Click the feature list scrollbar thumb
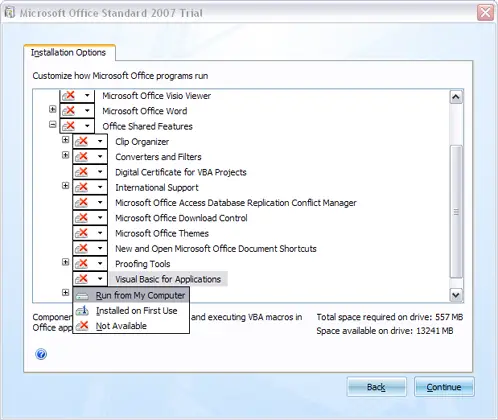The height and width of the screenshot is (420, 498). [x=456, y=212]
